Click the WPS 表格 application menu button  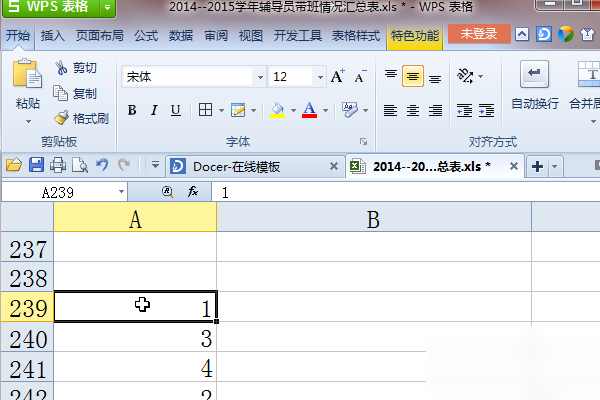pos(51,8)
